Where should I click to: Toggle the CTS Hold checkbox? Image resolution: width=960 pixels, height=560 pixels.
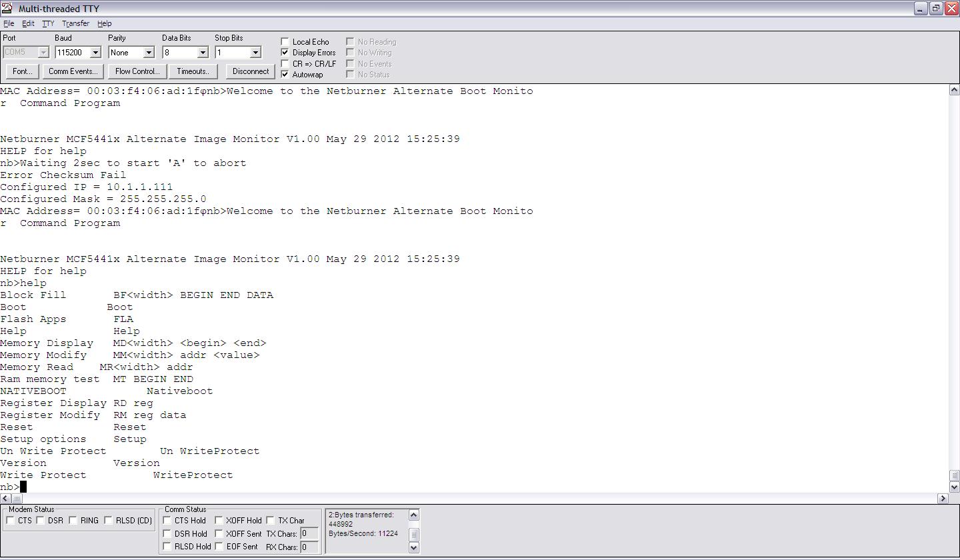coord(167,521)
